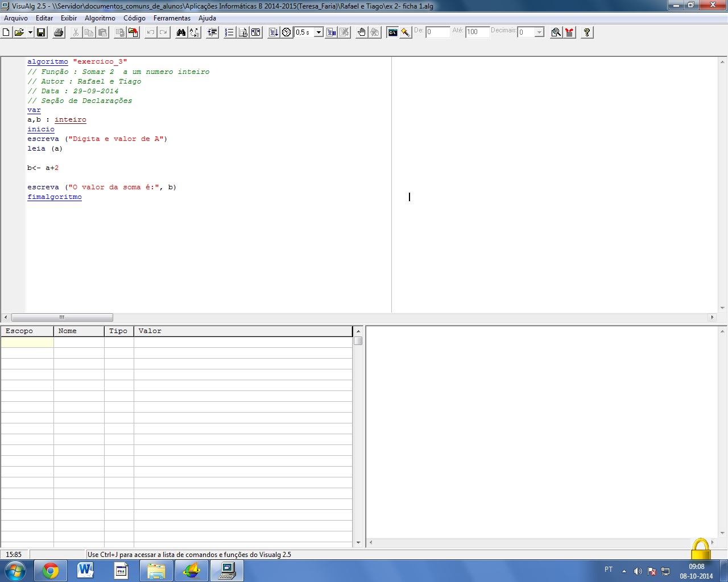The image size is (728, 582).
Task: Click the Até input field
Action: (477, 32)
